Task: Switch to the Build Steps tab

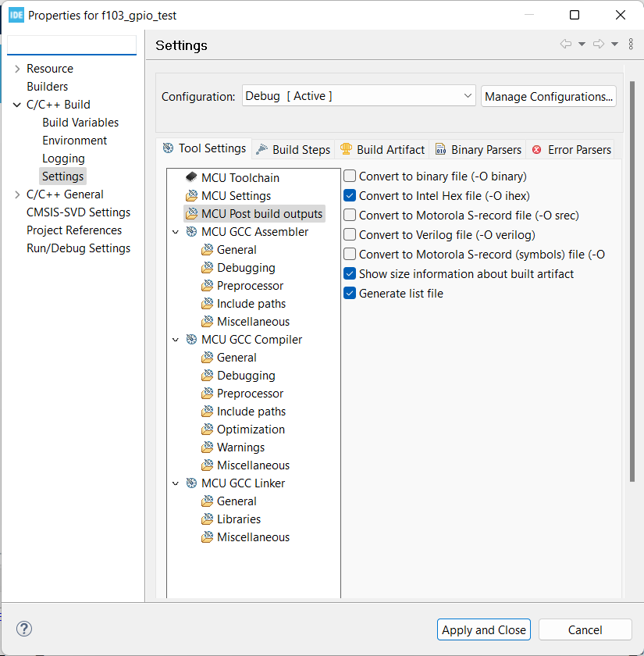Action: coord(294,149)
